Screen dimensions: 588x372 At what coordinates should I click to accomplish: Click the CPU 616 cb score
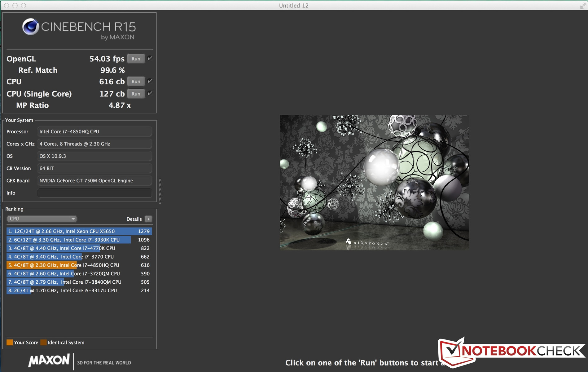pos(112,82)
